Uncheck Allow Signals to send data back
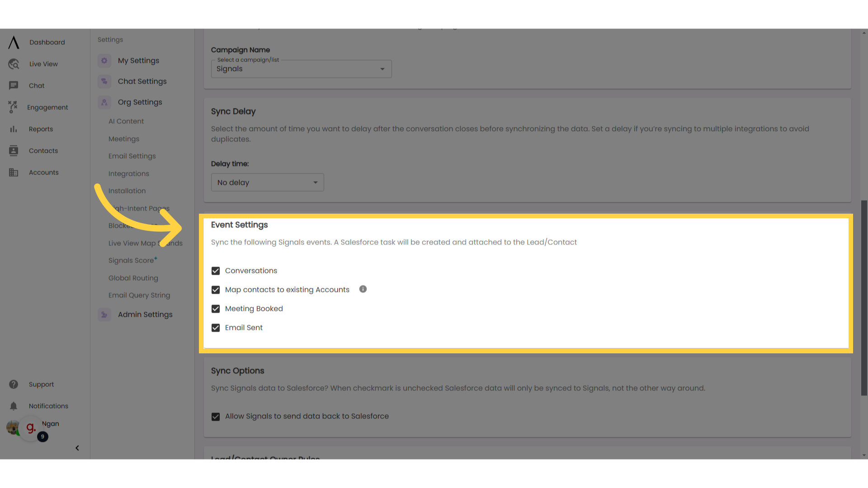868x488 pixels. (x=216, y=416)
